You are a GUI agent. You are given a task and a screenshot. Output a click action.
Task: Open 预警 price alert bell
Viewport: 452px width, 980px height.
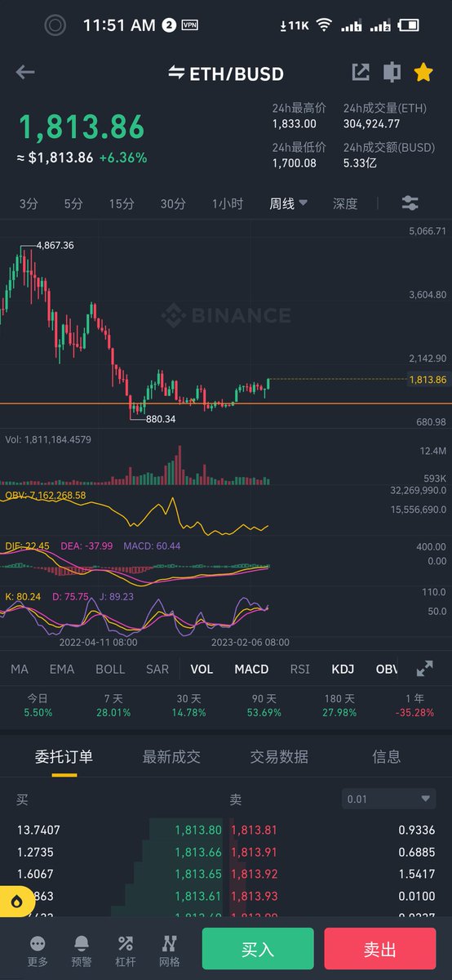pos(82,951)
